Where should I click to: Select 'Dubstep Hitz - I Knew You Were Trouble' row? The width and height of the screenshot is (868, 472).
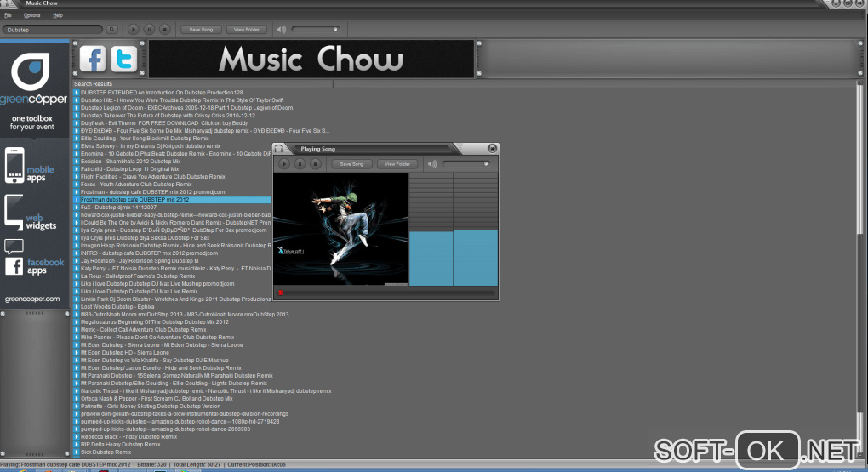coord(182,100)
